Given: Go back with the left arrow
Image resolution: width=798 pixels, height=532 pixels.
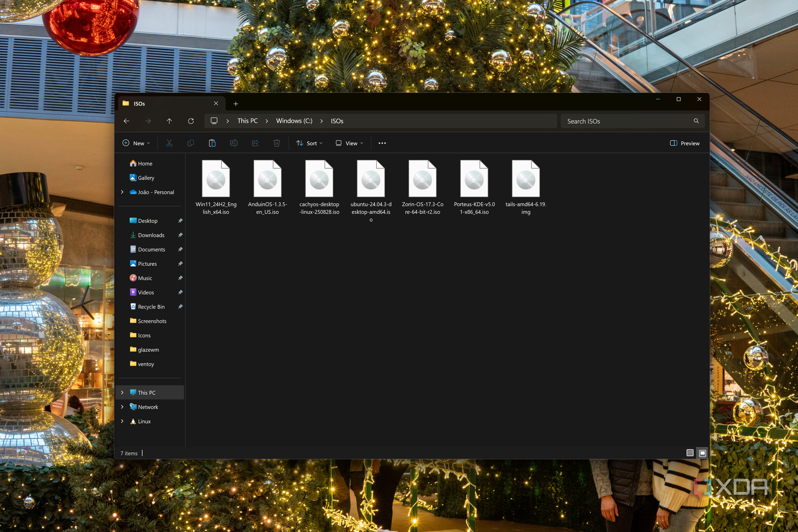Looking at the screenshot, I should pyautogui.click(x=127, y=121).
